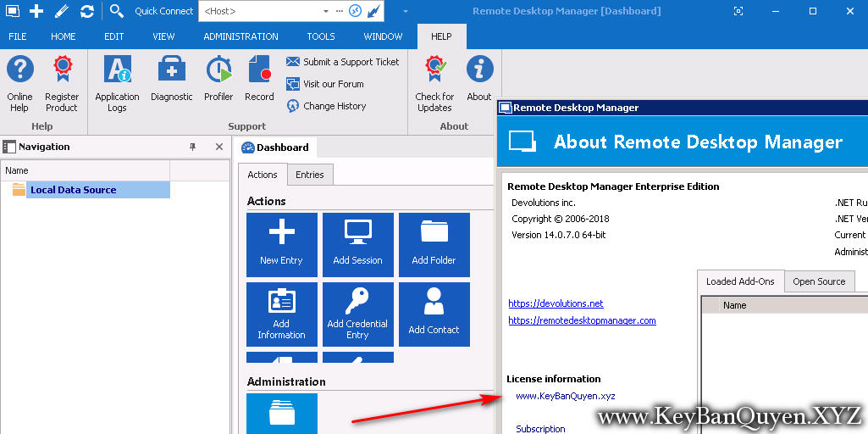
Task: Open Change History
Action: [326, 106]
